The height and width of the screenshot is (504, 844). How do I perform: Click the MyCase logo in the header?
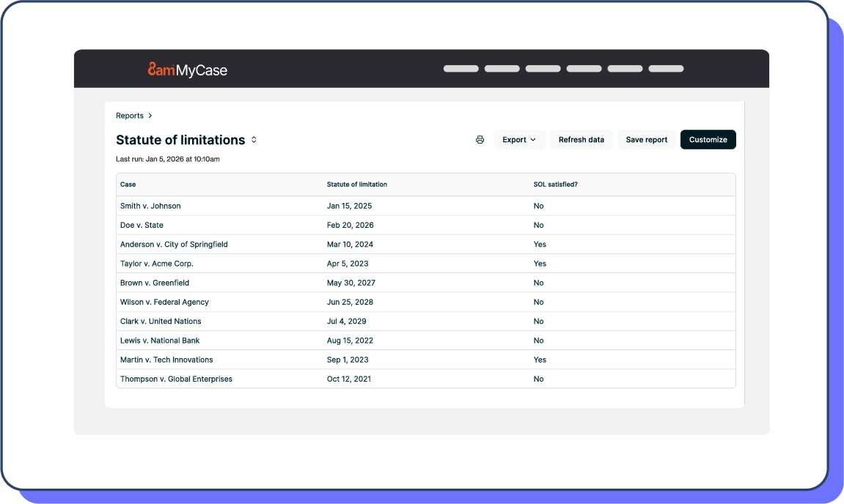point(186,70)
